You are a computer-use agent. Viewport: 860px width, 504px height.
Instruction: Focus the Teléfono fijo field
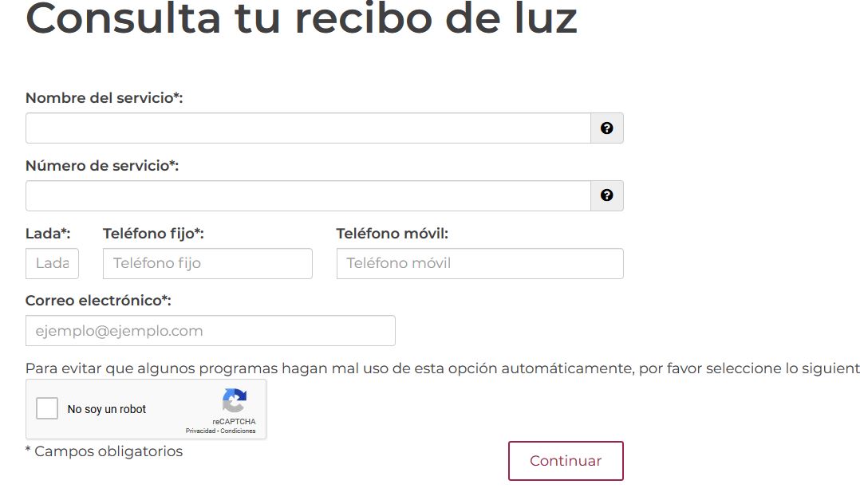click(207, 263)
